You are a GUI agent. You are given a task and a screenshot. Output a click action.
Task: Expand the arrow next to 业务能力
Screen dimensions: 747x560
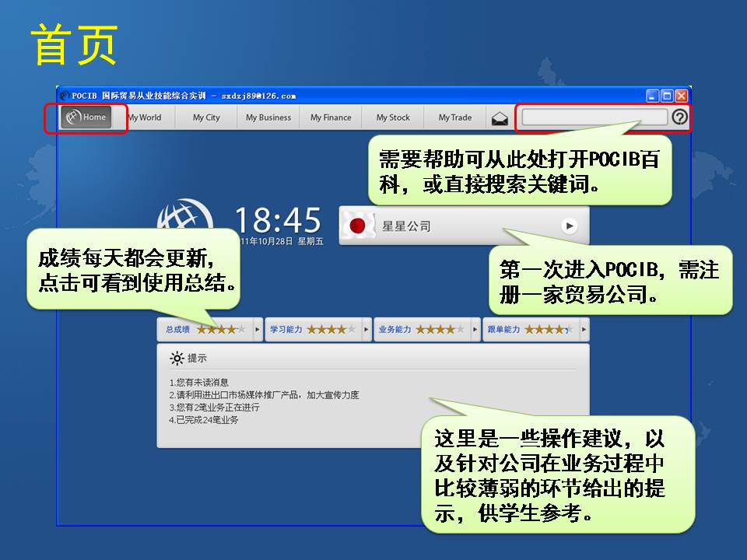[x=475, y=330]
